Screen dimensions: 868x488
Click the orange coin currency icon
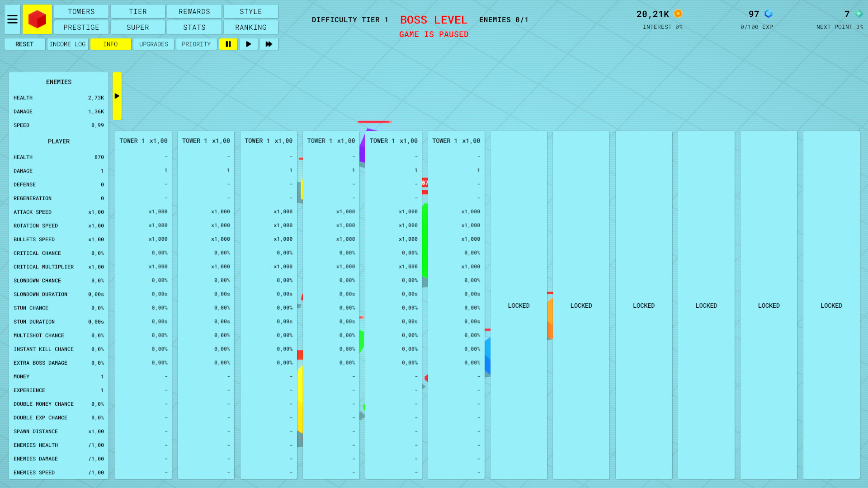tap(677, 14)
